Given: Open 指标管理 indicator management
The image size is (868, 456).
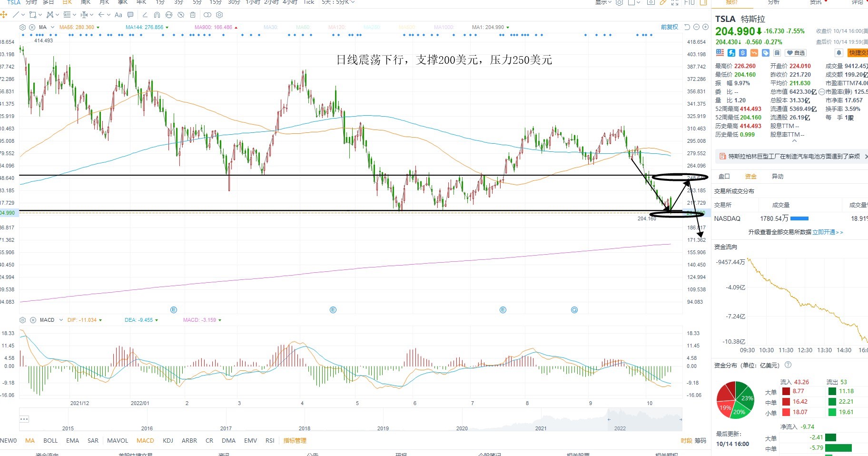Looking at the screenshot, I should coord(295,441).
